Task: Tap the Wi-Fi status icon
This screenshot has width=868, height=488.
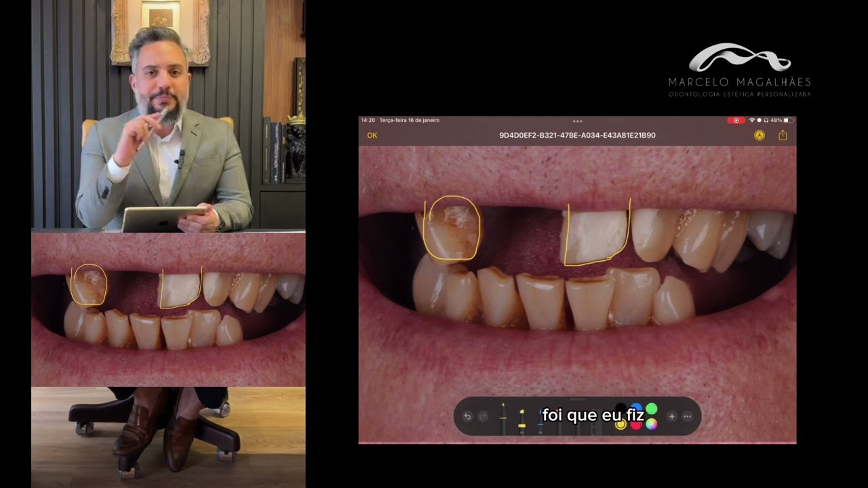Action: [752, 120]
